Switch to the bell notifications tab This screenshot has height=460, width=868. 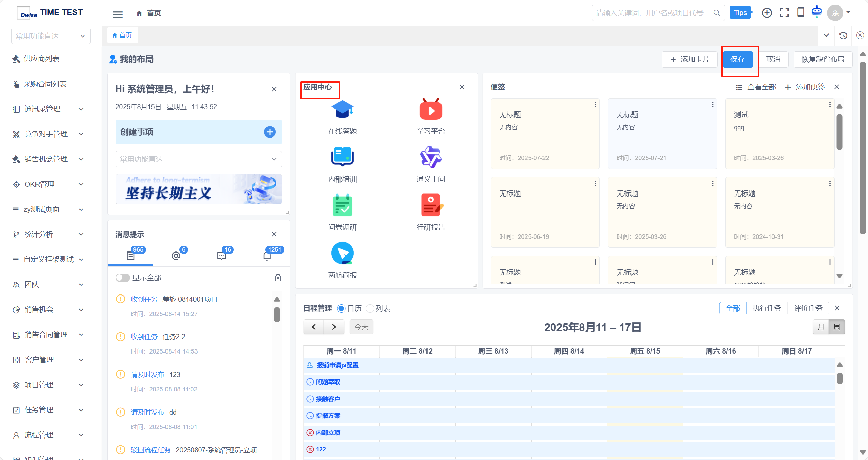click(267, 256)
